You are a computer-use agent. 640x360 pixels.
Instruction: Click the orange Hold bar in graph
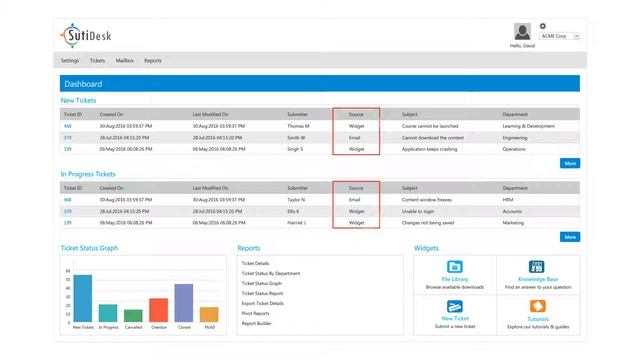point(209,314)
